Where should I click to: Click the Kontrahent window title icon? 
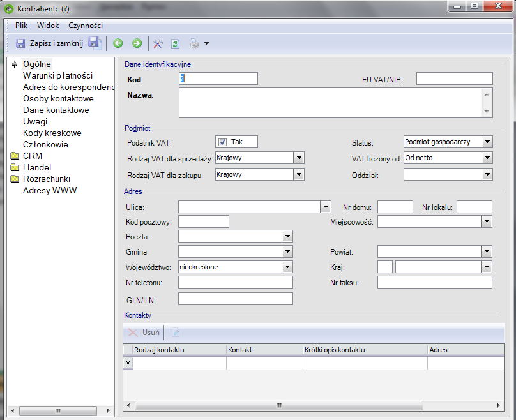point(8,8)
